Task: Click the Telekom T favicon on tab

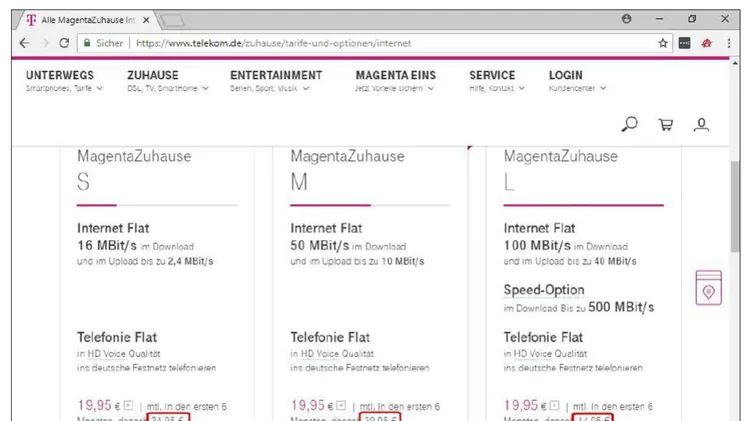Action: click(32, 20)
